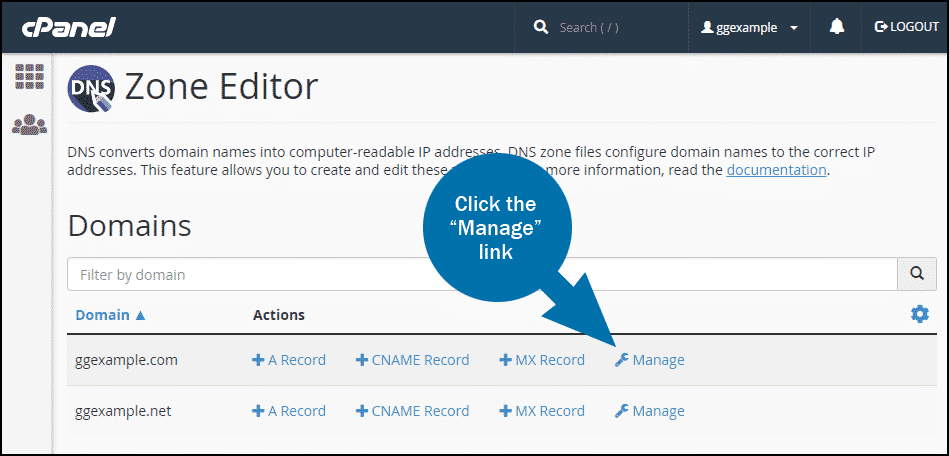Expand the ggexample account dropdown

pyautogui.click(x=794, y=28)
